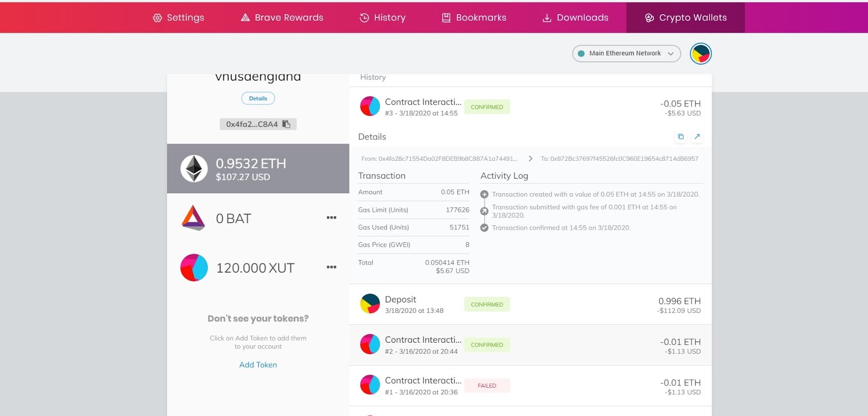Open the account avatar menu
The width and height of the screenshot is (868, 416).
click(700, 53)
